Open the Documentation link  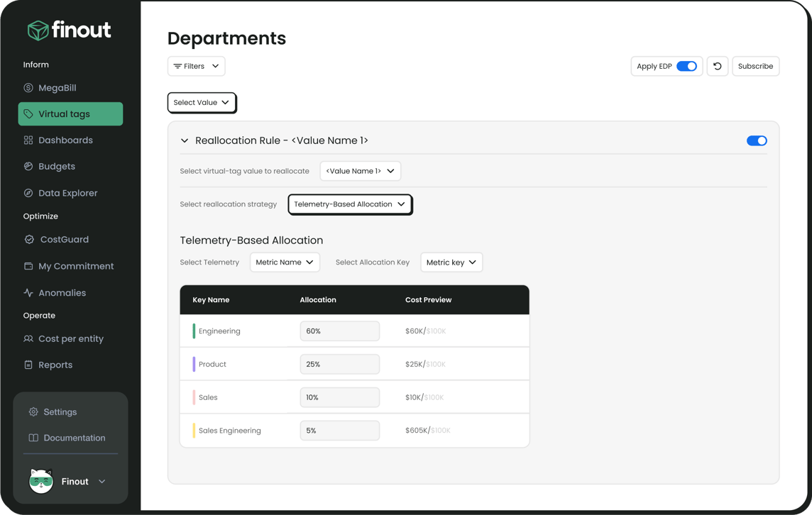[74, 438]
